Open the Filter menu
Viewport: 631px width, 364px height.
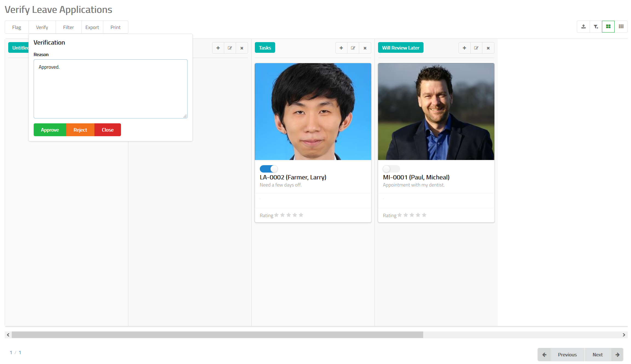click(x=68, y=27)
